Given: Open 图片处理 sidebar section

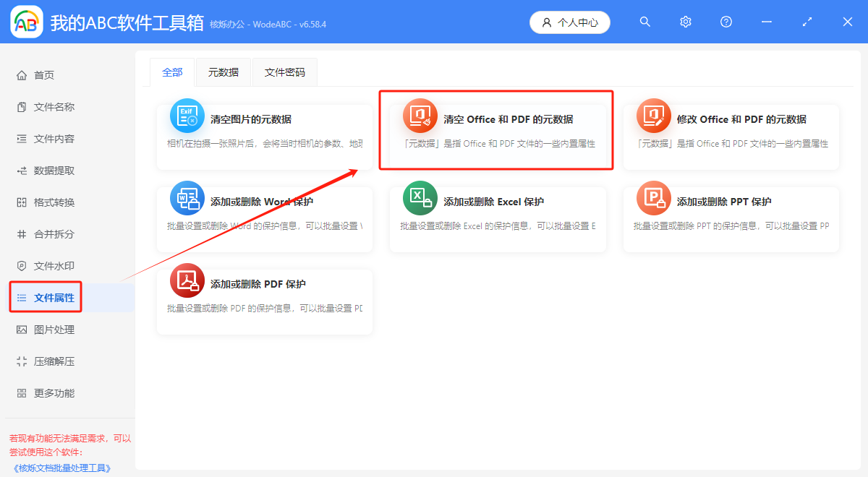Looking at the screenshot, I should pos(54,330).
